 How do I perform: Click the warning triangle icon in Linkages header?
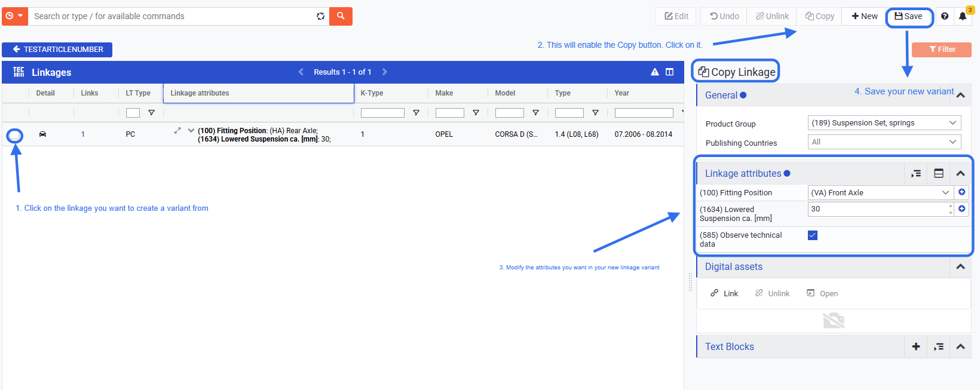pyautogui.click(x=655, y=72)
